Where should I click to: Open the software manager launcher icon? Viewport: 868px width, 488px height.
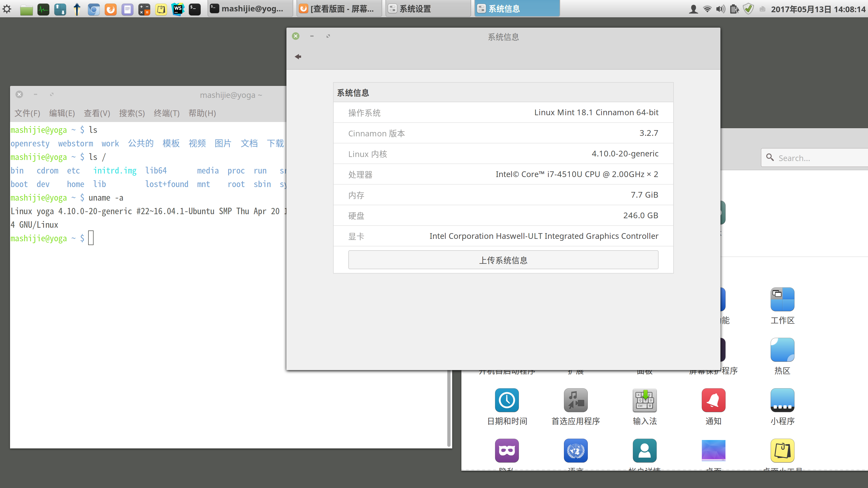coord(60,9)
